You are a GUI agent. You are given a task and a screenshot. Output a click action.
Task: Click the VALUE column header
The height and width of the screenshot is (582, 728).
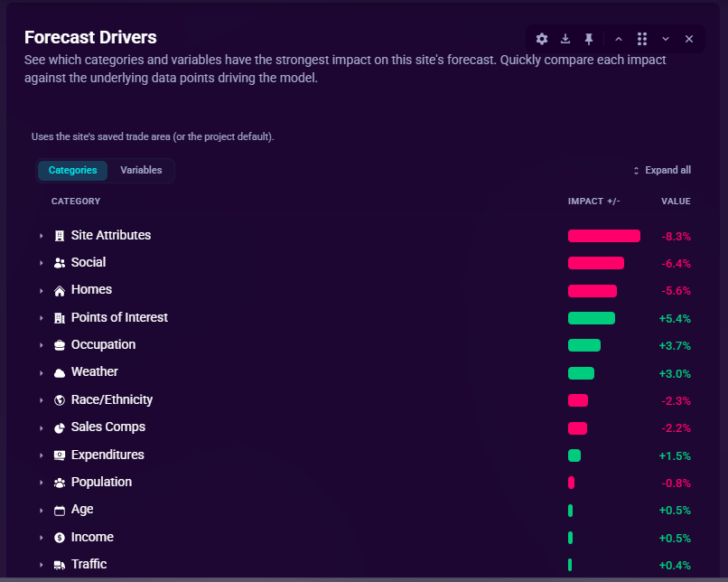676,202
